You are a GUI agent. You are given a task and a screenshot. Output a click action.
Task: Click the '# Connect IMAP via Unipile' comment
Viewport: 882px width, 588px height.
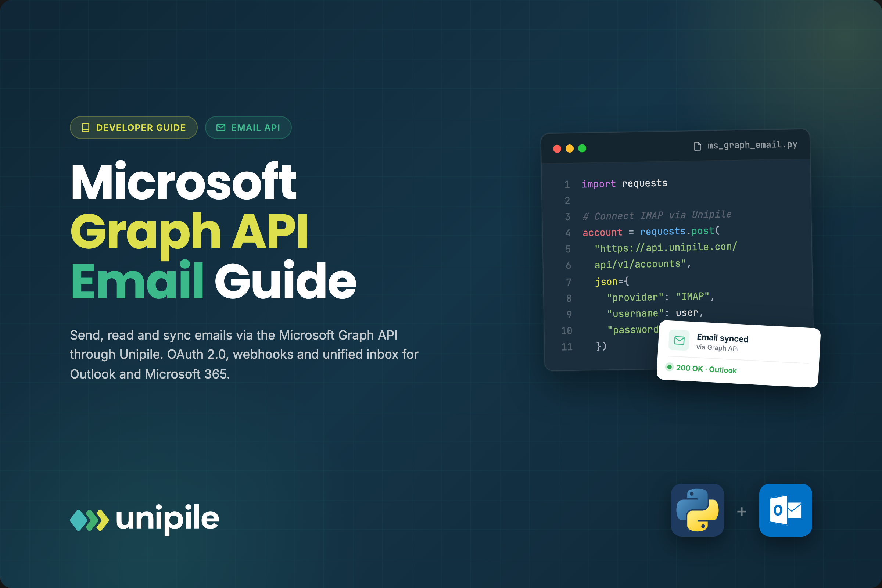click(657, 215)
